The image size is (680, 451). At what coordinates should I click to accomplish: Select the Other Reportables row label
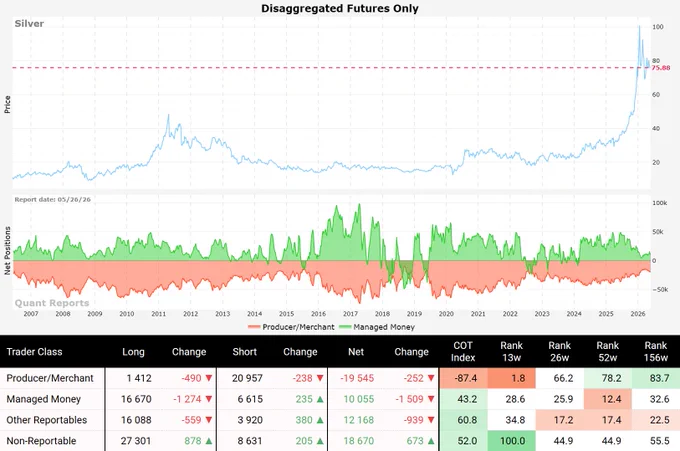[46, 420]
